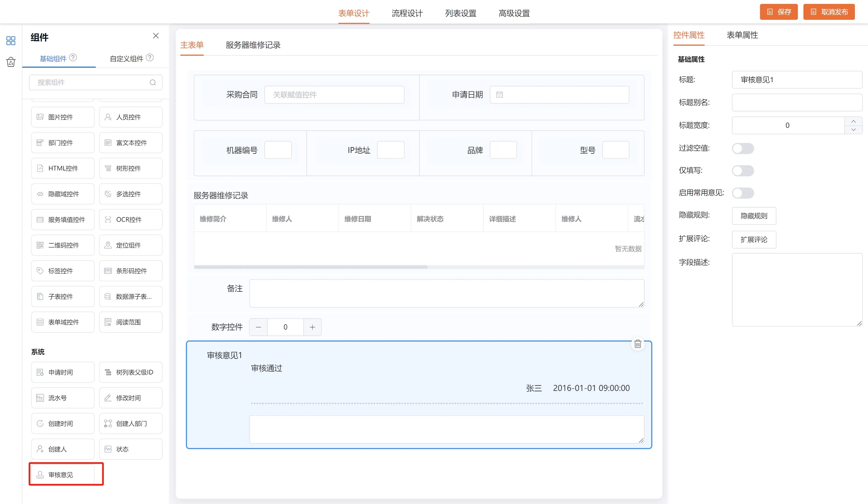This screenshot has width=868, height=504.
Task: Open the 表单属性 tab
Action: (742, 35)
